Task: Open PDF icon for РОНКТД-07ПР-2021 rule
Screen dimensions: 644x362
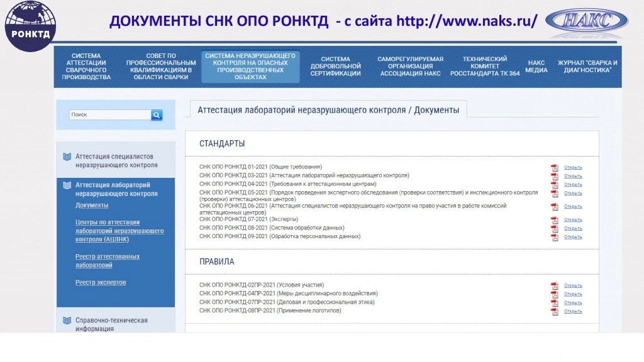Action: coord(555,303)
